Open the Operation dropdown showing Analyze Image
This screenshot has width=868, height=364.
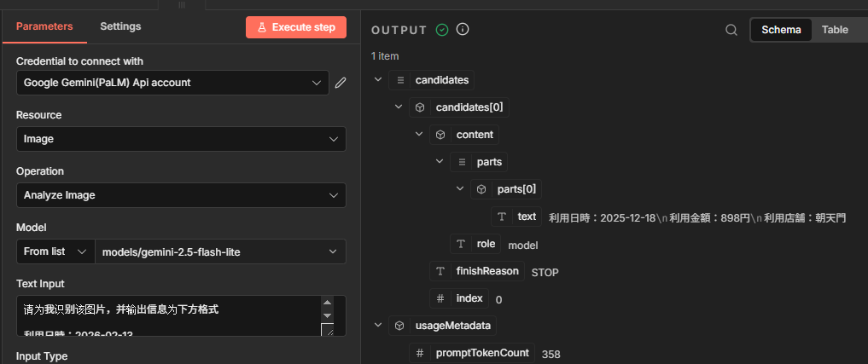(x=181, y=195)
